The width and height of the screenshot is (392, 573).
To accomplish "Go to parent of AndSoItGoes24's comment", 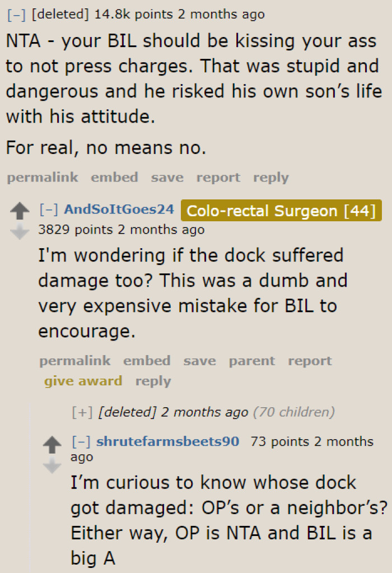I will click(251, 361).
